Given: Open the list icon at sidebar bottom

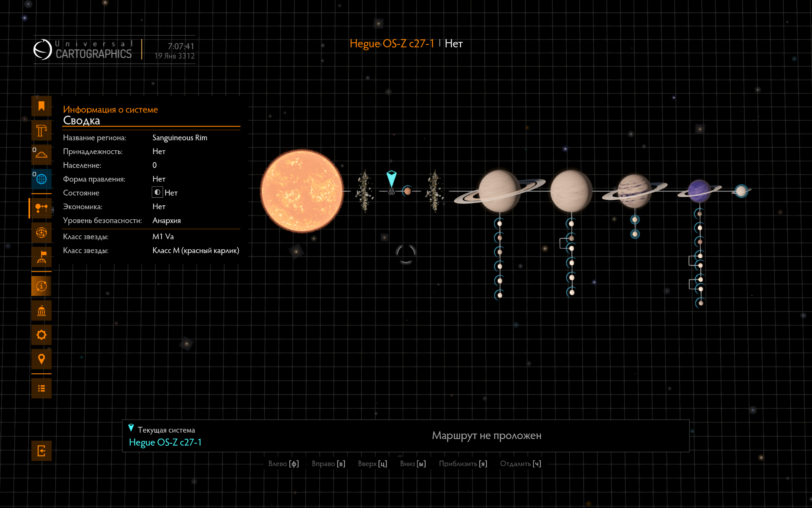Looking at the screenshot, I should pyautogui.click(x=41, y=388).
